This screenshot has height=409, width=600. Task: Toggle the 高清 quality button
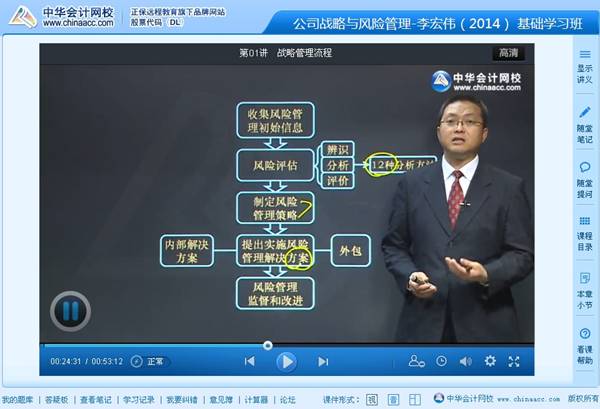pyautogui.click(x=509, y=53)
